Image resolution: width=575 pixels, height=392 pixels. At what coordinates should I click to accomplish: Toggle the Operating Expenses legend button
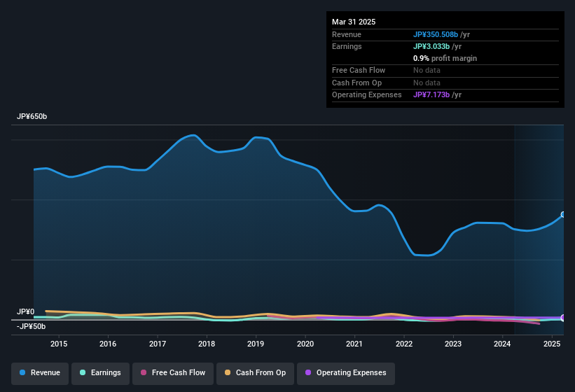pos(346,373)
